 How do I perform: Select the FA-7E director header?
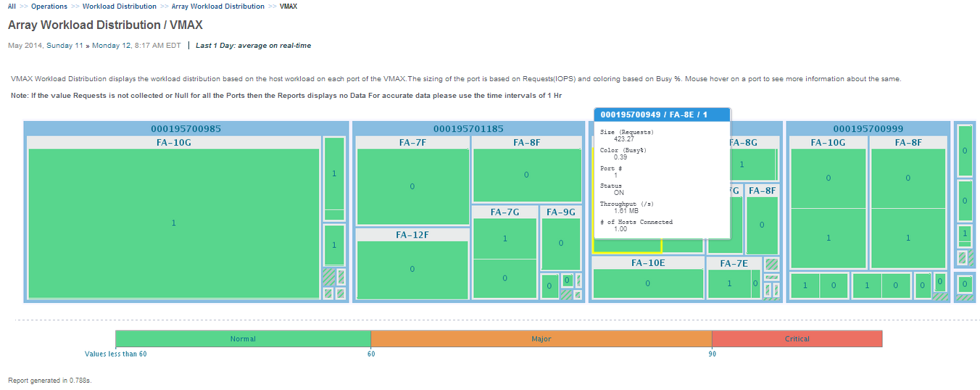tap(734, 264)
